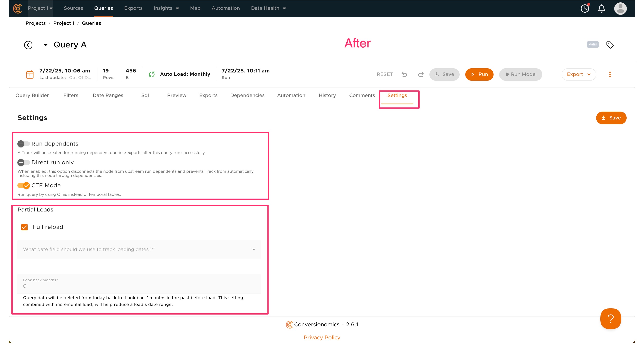Open the Comments tab

[x=362, y=95]
